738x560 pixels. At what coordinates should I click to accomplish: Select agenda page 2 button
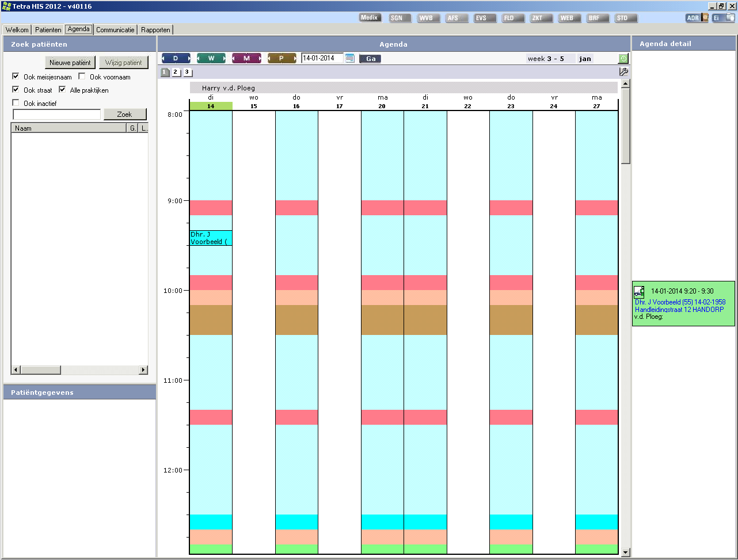pyautogui.click(x=176, y=72)
